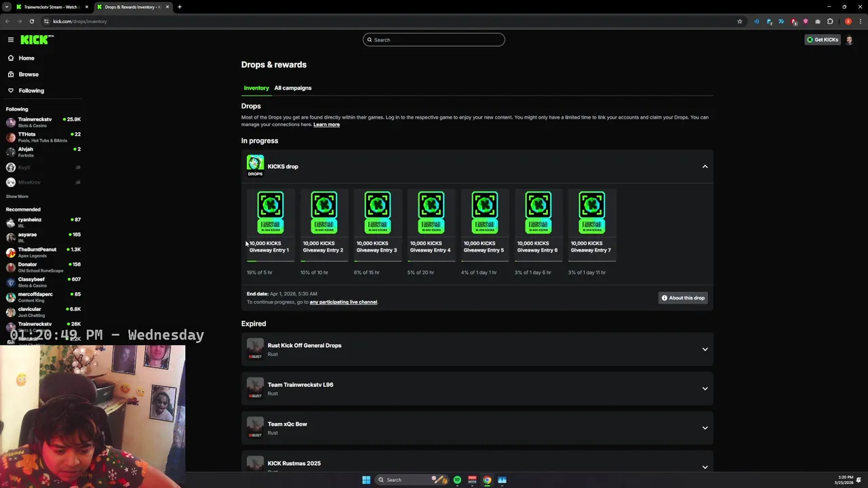This screenshot has width=868, height=488.
Task: Click the camera screenshot extension icon
Action: tap(817, 21)
